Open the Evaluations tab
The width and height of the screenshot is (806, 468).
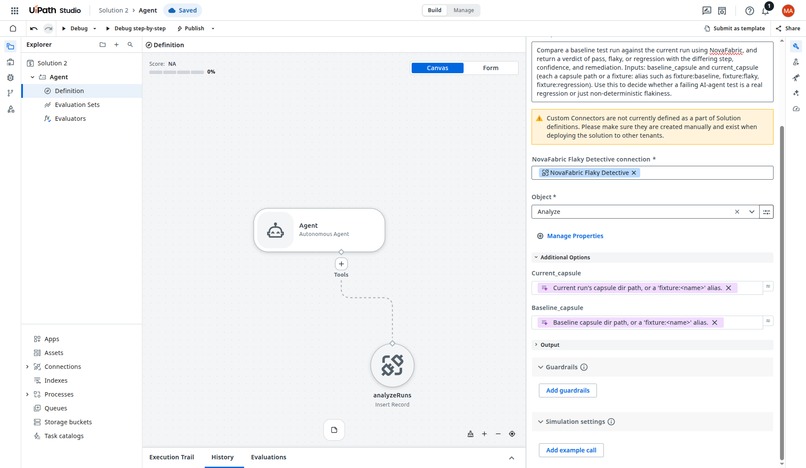point(268,457)
